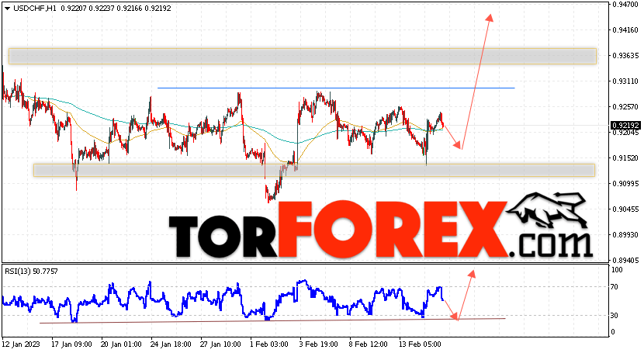Select the 0.93635 price level
The image size is (644, 353).
click(x=625, y=55)
